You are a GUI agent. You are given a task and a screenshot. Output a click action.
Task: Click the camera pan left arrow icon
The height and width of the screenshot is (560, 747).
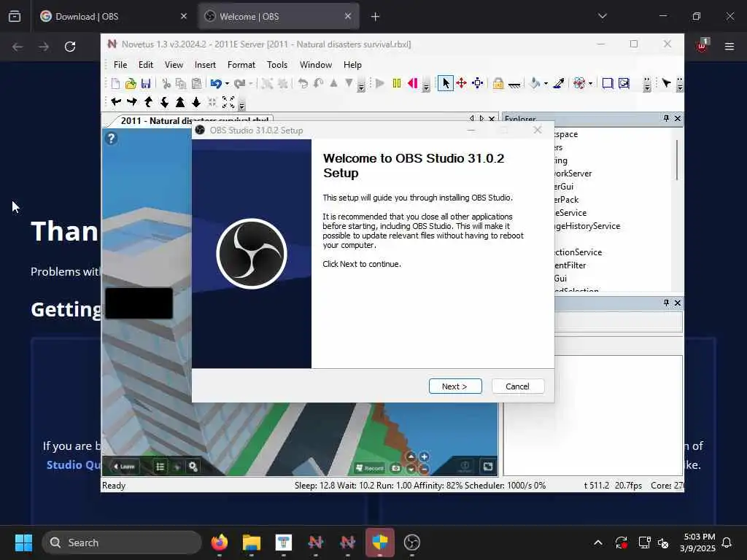116,102
